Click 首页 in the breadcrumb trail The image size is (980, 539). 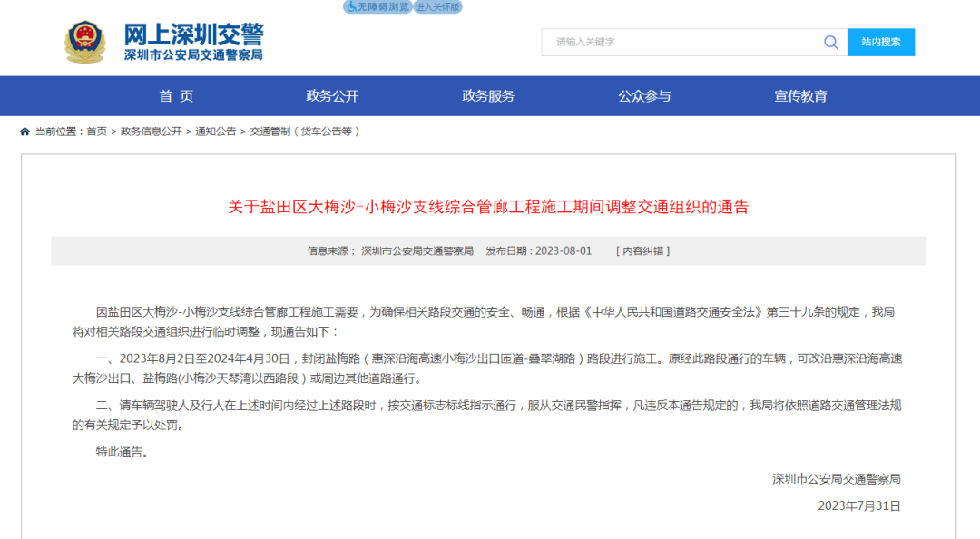tap(95, 131)
